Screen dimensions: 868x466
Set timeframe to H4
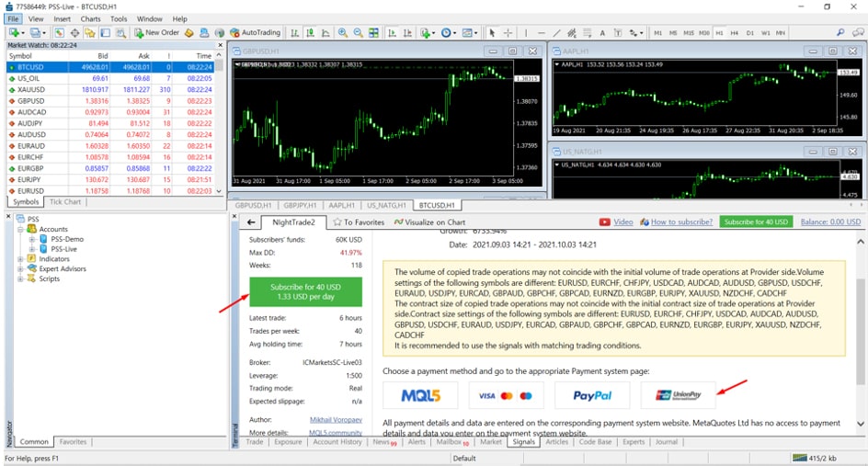coord(735,33)
